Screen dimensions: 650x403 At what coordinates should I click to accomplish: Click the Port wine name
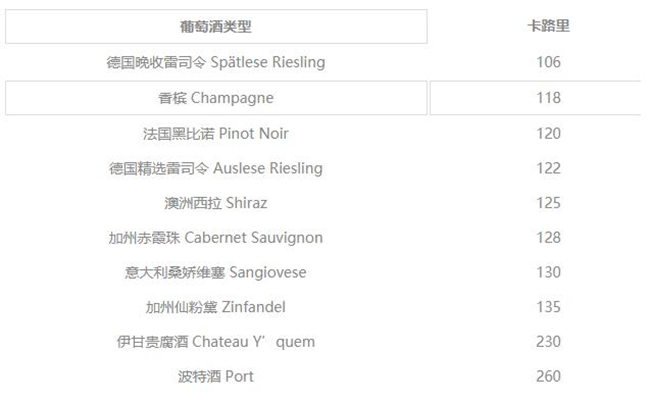point(216,377)
